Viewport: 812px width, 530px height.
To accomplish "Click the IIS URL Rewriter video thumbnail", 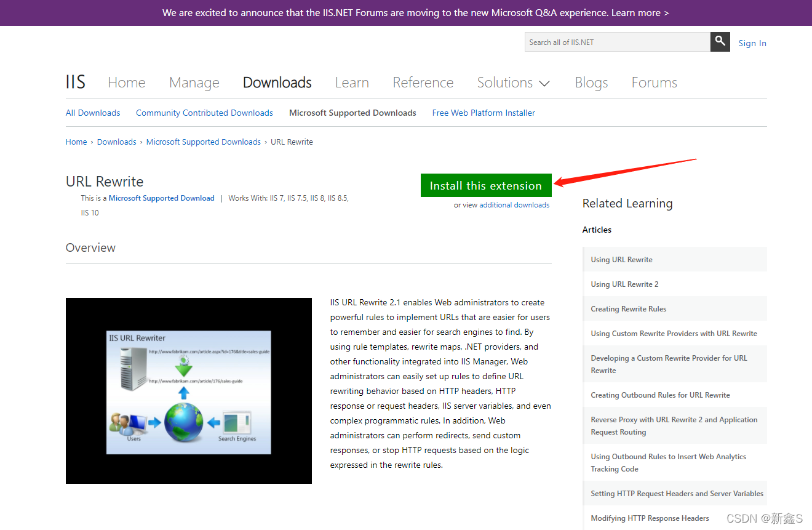I will 189,391.
